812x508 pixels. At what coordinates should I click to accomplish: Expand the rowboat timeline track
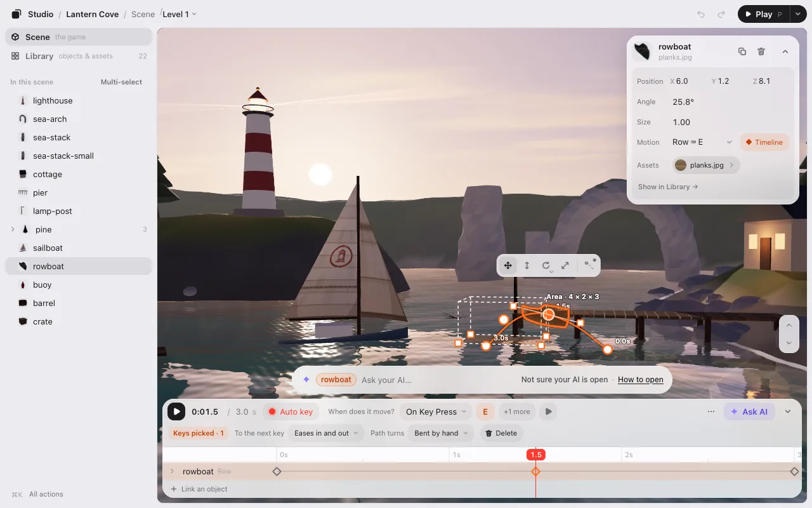(171, 471)
